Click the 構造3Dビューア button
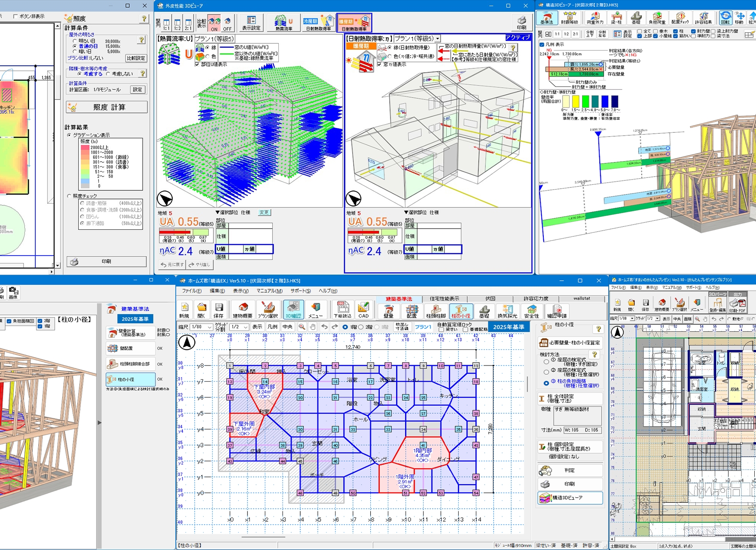Screen dimensions: 756x550 570,498
